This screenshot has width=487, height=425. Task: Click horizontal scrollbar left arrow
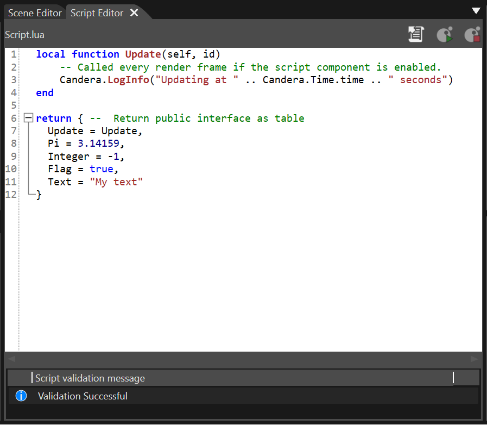[12, 359]
